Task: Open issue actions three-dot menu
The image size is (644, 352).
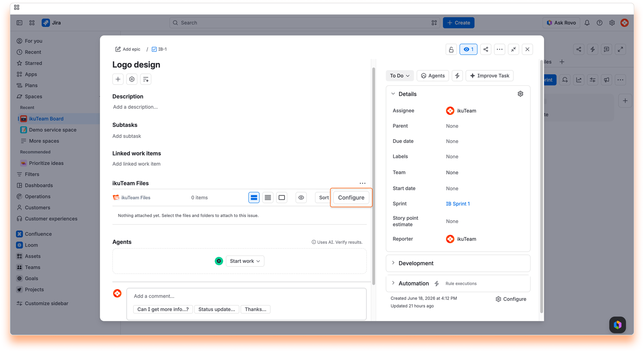Action: (x=500, y=49)
